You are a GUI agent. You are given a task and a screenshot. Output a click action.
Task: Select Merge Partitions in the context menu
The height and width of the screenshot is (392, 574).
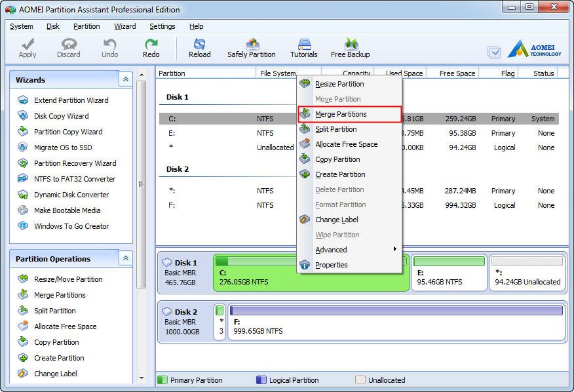[349, 114]
